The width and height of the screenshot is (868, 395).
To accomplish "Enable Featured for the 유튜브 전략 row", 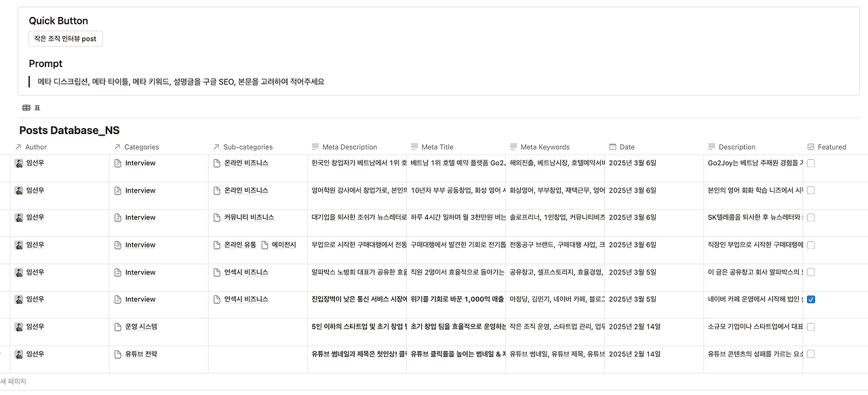I will 811,354.
